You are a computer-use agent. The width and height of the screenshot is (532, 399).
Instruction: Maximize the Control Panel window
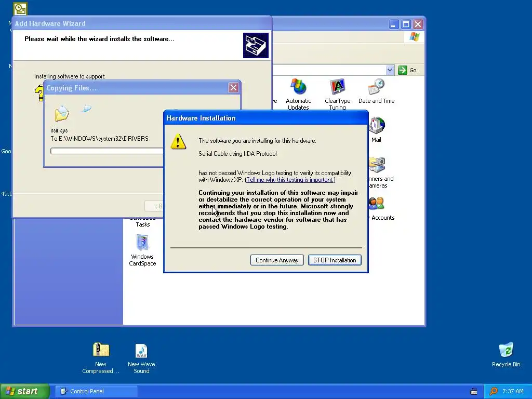406,24
